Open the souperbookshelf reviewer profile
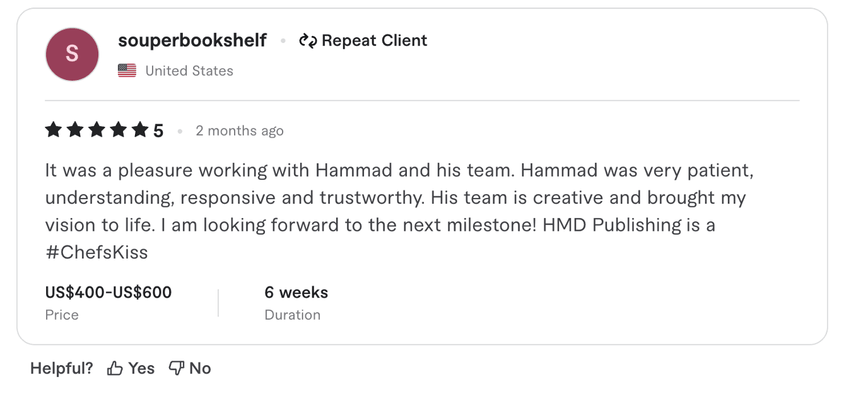The image size is (868, 396). point(192,40)
